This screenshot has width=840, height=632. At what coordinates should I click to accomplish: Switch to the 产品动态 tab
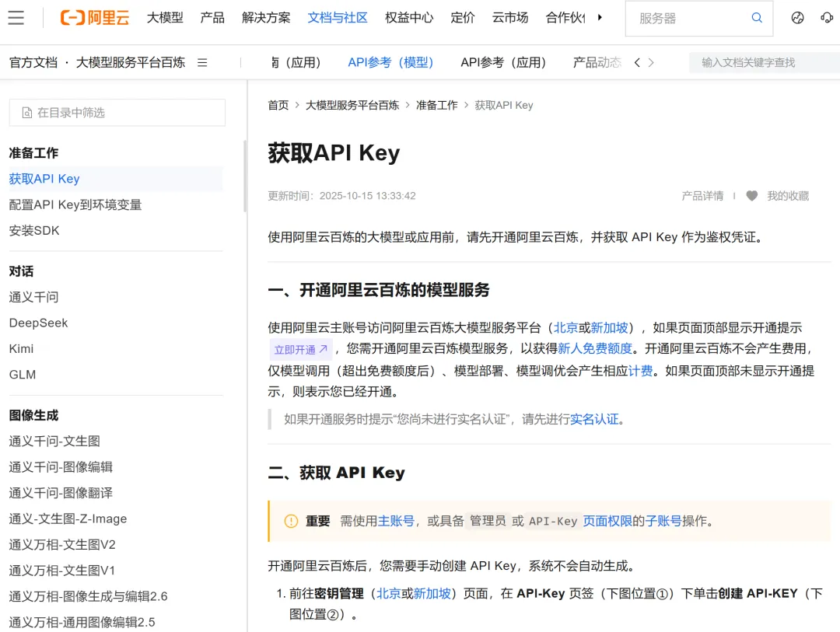click(597, 63)
